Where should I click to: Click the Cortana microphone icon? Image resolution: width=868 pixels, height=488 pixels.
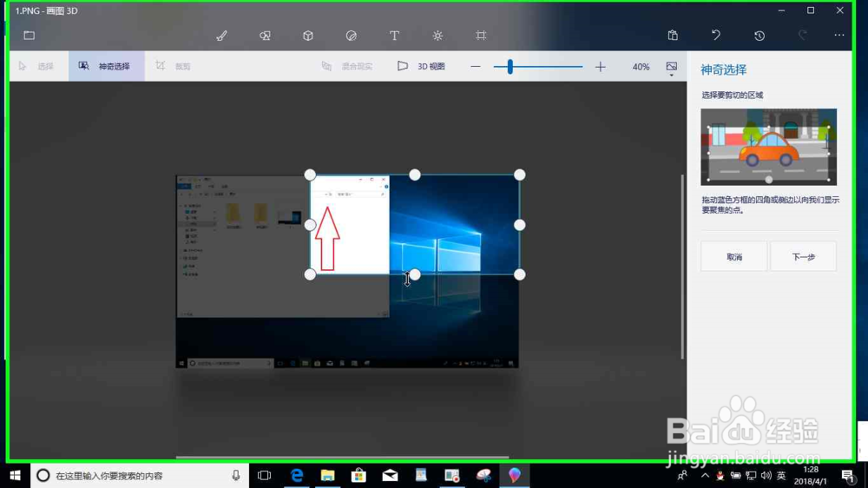(236, 475)
